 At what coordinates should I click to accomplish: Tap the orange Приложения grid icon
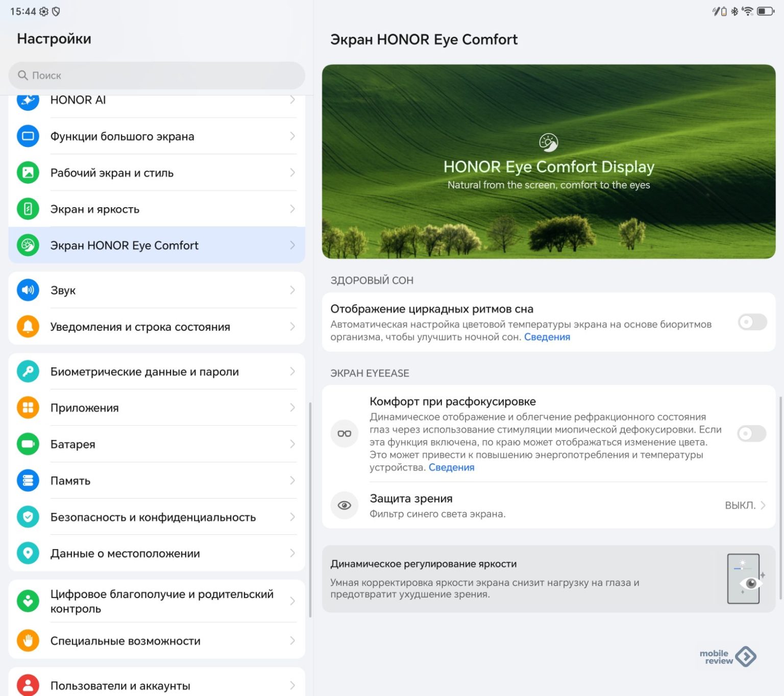click(28, 408)
